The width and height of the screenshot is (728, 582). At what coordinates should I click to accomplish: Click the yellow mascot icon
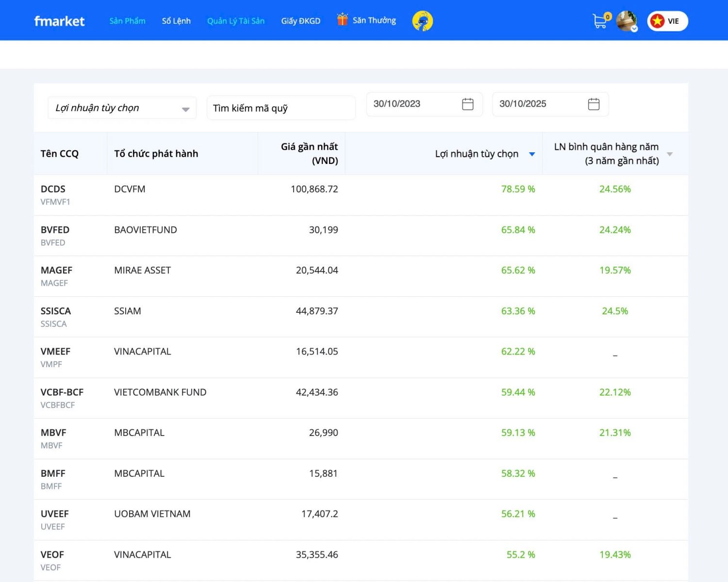point(422,21)
